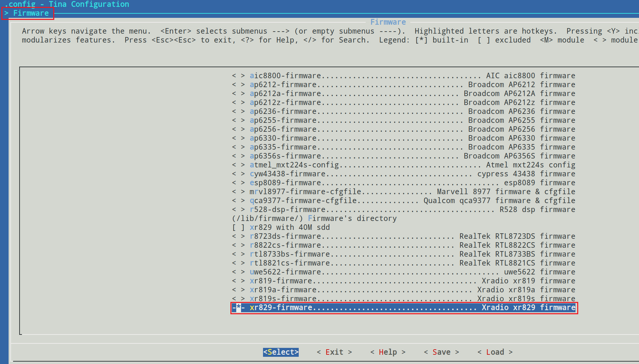639x364 pixels.
Task: Toggle the ap6236-firmware selection box
Action: tap(238, 111)
